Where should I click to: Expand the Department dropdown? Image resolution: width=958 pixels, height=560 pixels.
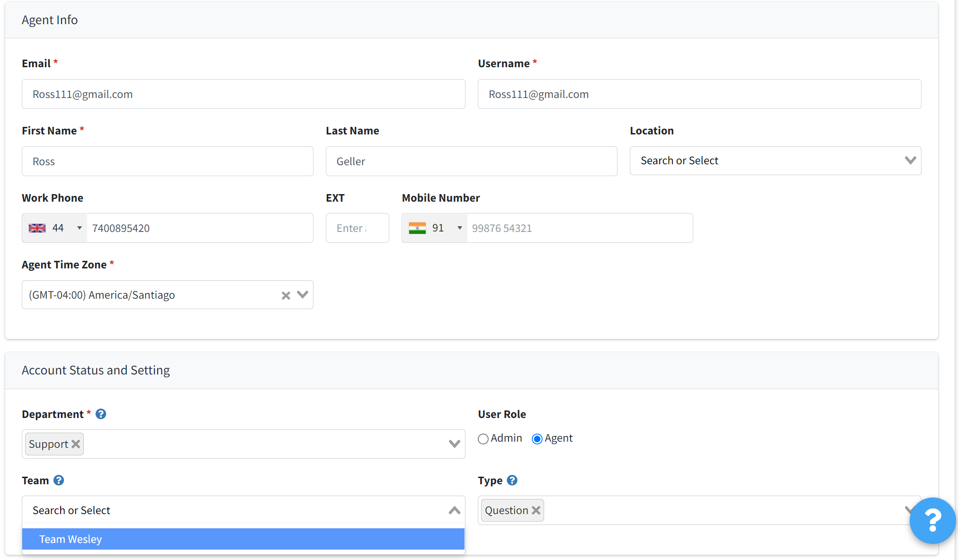pyautogui.click(x=454, y=444)
